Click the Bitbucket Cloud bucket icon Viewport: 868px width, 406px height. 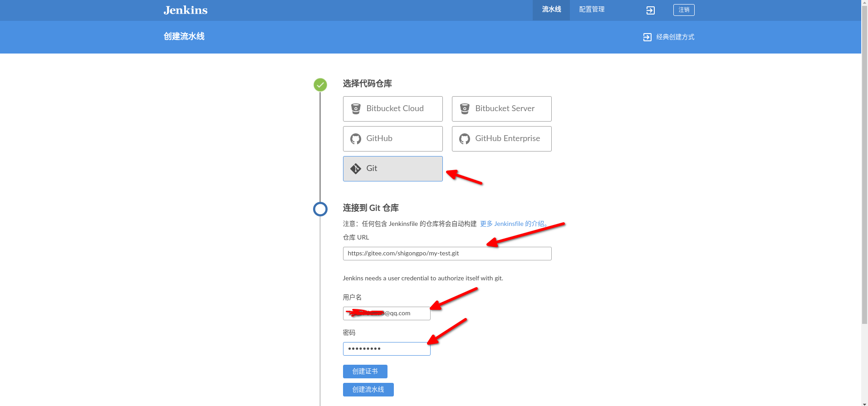tap(356, 109)
